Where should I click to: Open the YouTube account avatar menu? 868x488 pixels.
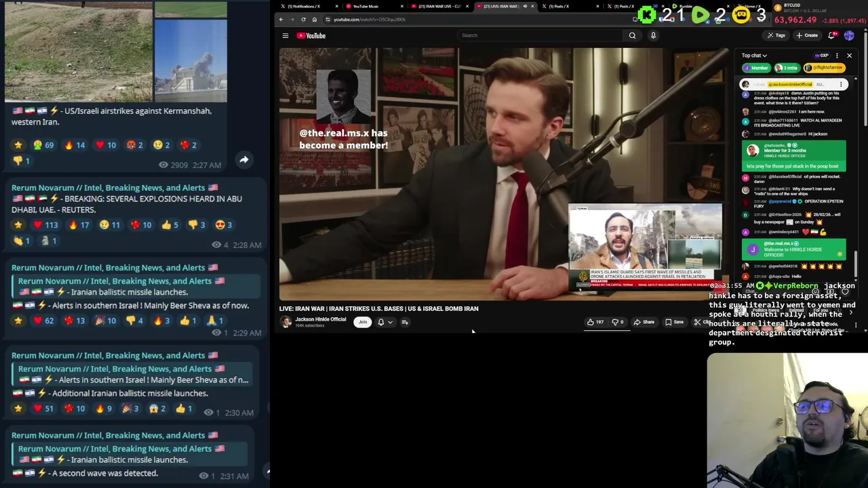coord(849,35)
